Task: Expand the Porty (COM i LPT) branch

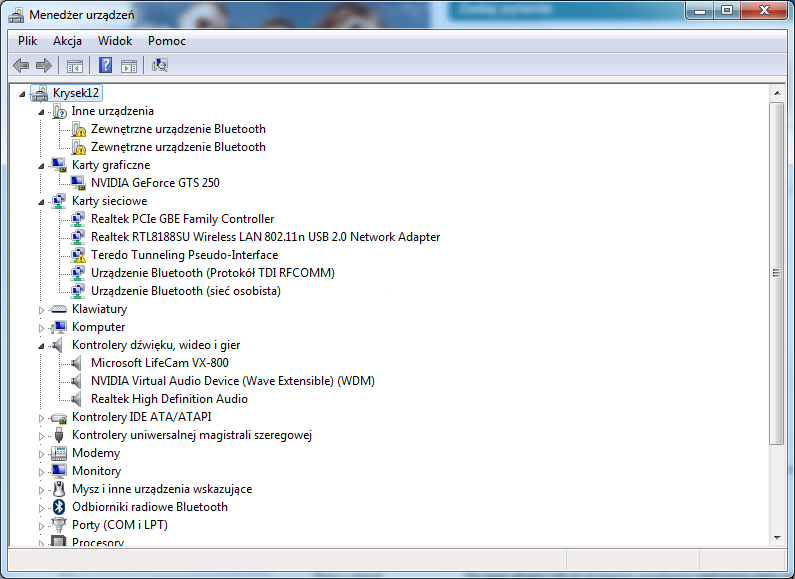Action: (41, 526)
